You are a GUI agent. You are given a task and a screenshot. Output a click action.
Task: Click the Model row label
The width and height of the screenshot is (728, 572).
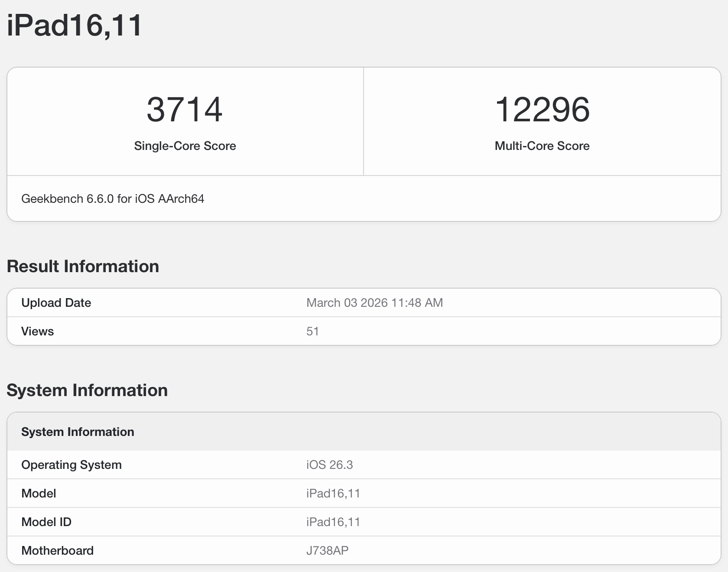pos(39,494)
